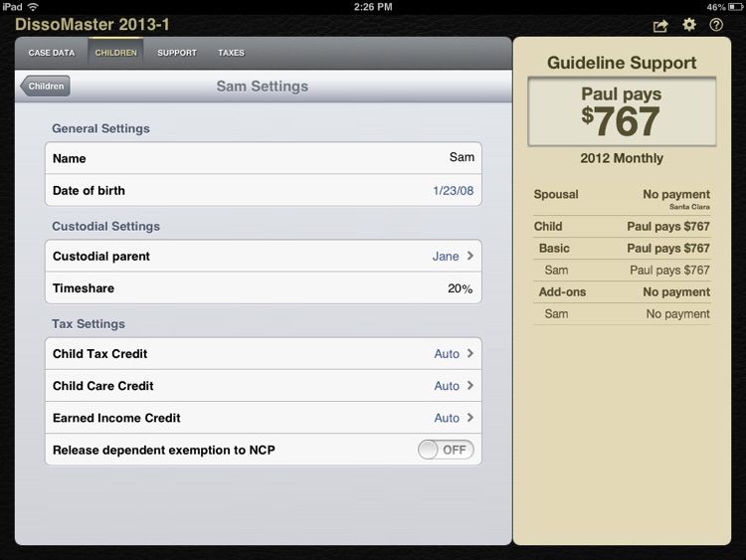Tap Sam row under Add-ons

[622, 314]
